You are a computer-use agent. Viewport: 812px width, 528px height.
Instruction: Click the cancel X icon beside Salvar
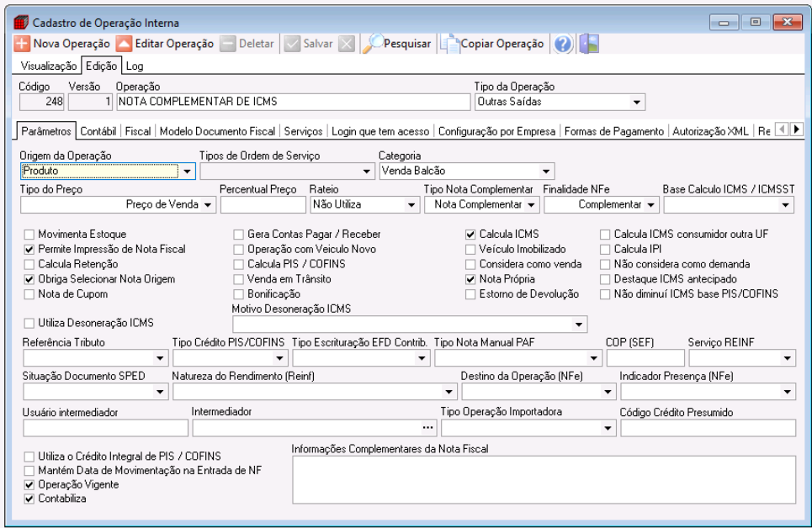coord(347,44)
